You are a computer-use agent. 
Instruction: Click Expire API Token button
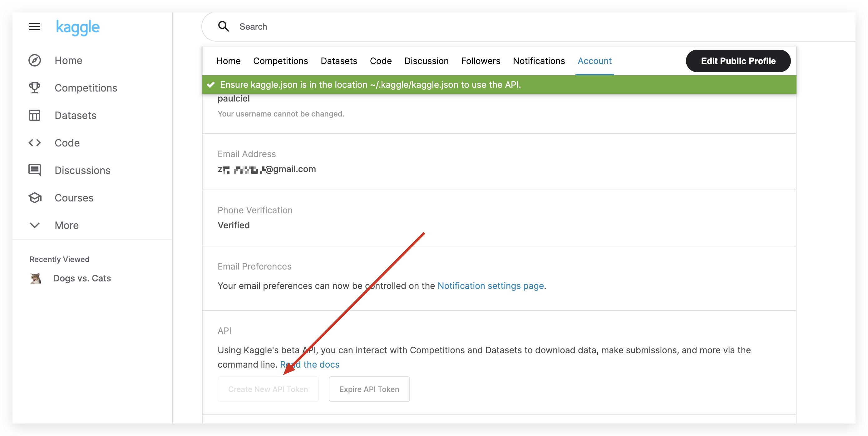(x=369, y=389)
